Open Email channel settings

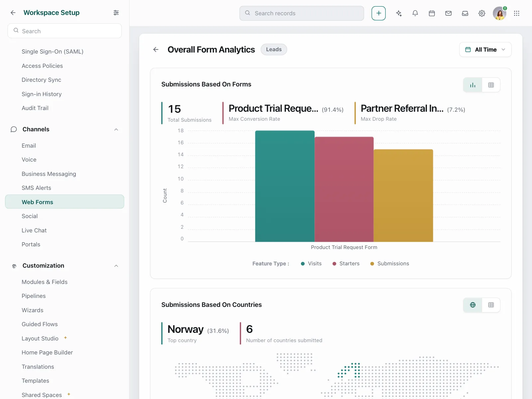tap(29, 146)
